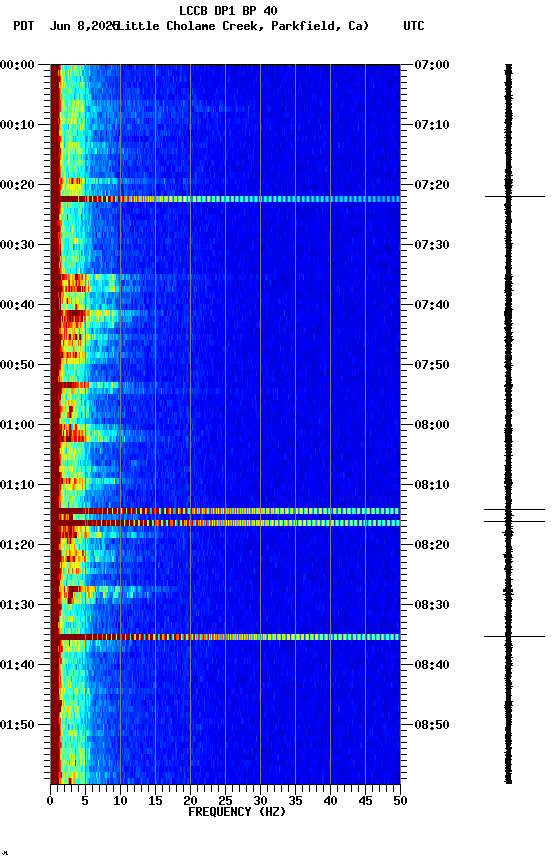Viewport: 552px width, 864px height.
Task: Click the "07:20" UTC time label
Action: [x=432, y=185]
